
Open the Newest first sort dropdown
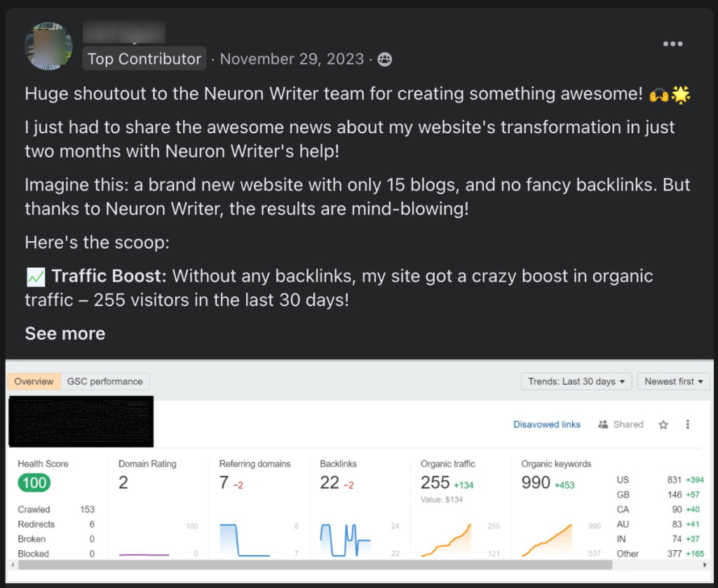tap(673, 381)
